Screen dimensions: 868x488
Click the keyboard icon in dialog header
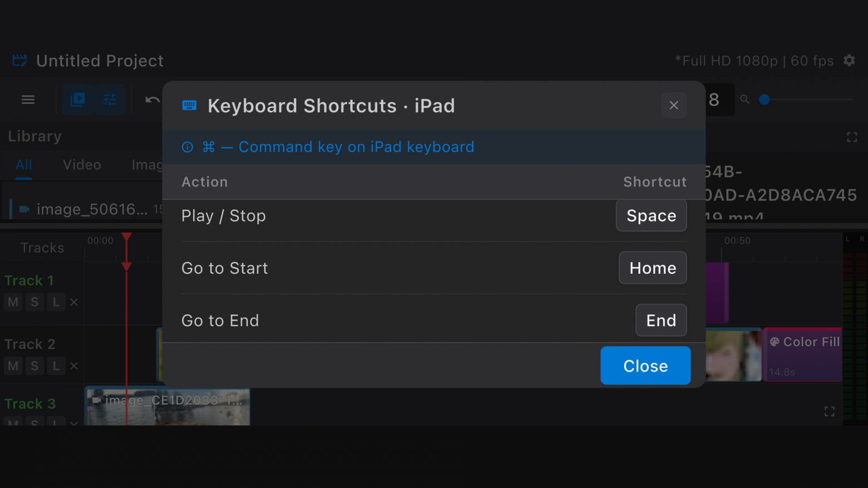[189, 105]
